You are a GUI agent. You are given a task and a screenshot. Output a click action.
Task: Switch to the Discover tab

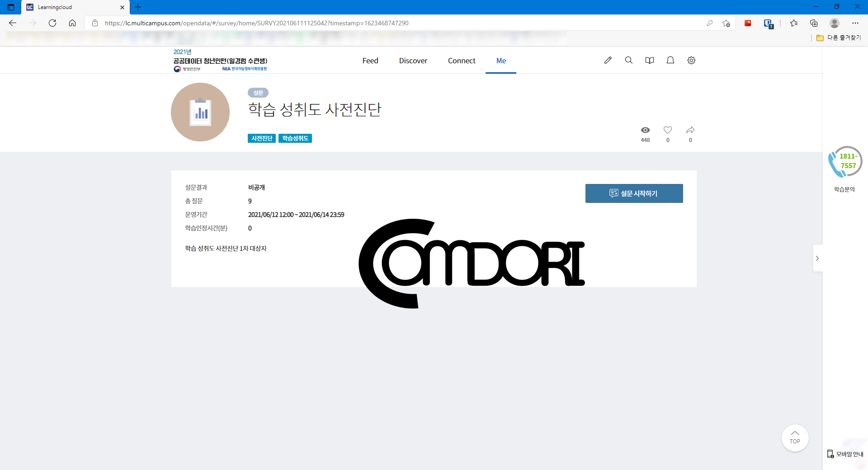[x=413, y=61]
